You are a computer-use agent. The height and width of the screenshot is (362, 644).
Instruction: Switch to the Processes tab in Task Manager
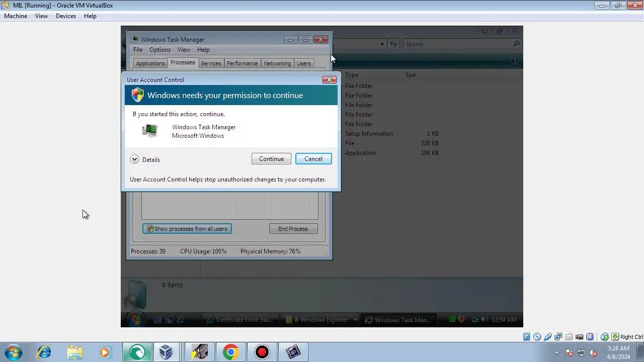point(183,62)
